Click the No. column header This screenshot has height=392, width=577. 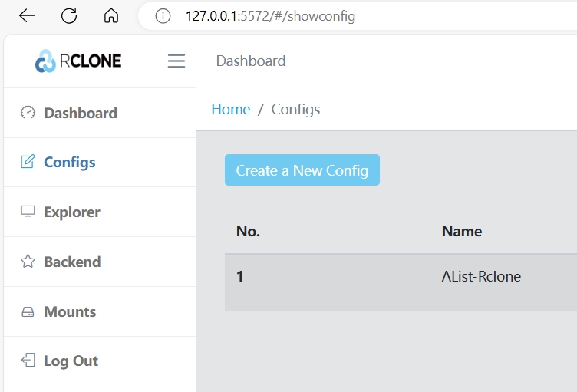[x=248, y=231]
